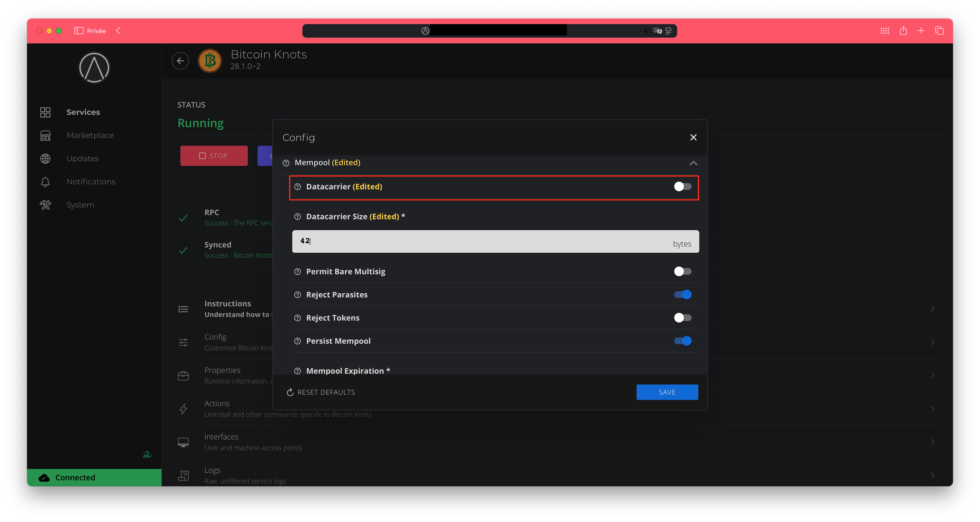Click help icon beside Mempool section
This screenshot has width=980, height=522.
click(286, 163)
